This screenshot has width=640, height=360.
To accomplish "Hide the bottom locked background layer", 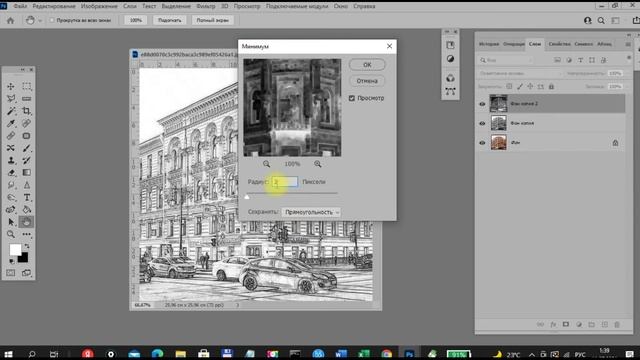I will click(482, 143).
